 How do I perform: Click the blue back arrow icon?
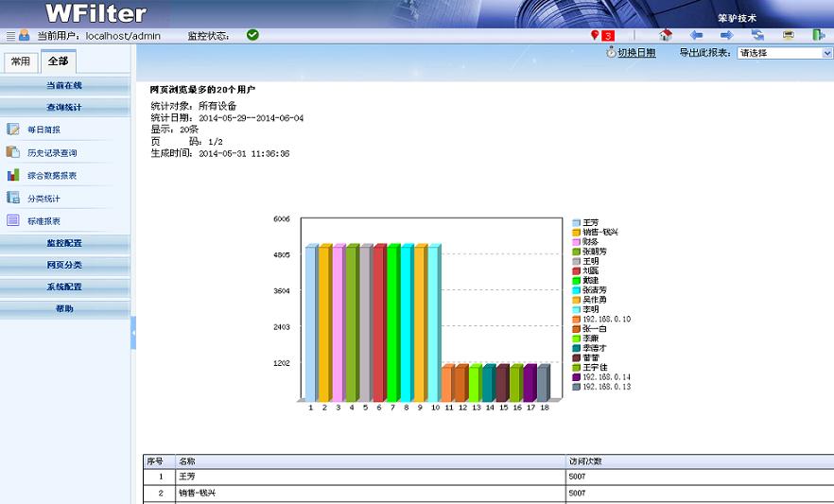coord(696,35)
